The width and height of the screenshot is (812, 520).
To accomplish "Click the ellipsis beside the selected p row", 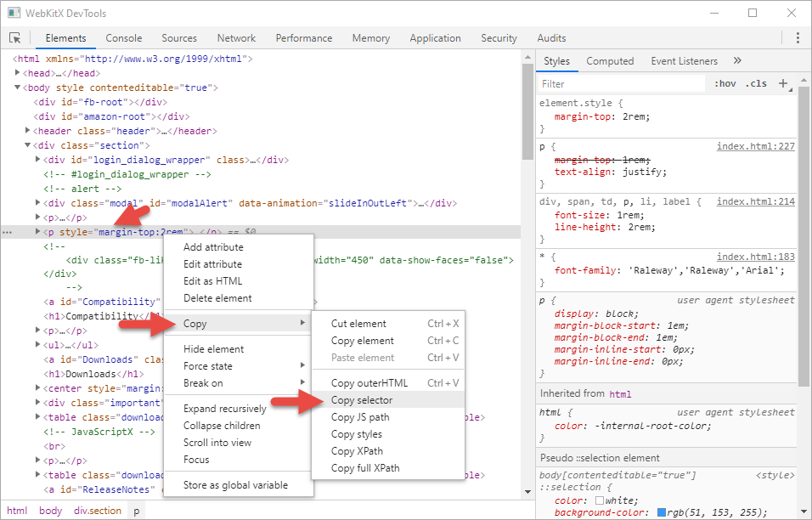I will pyautogui.click(x=8, y=233).
